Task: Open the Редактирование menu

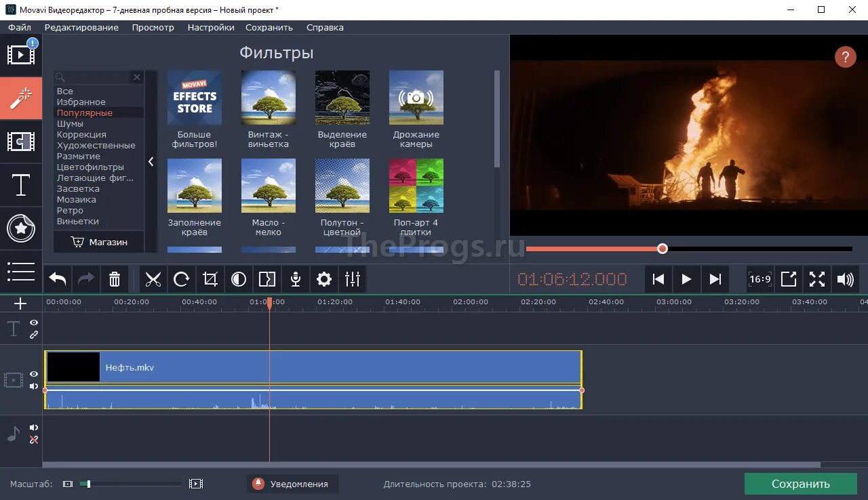Action: click(x=81, y=28)
